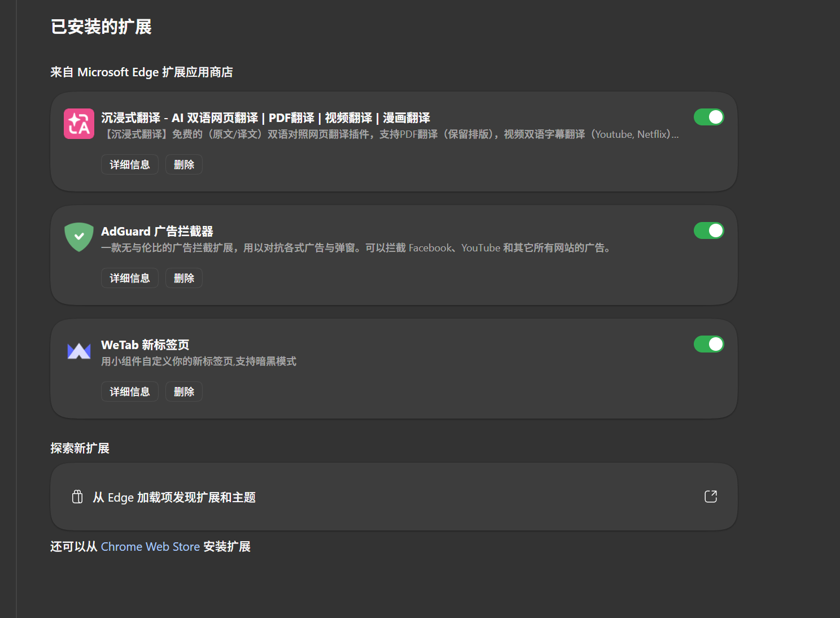Click the 沉浸式翻译 description starting 【沉浸式翻译】免费的
The height and width of the screenshot is (618, 840).
[x=390, y=134]
